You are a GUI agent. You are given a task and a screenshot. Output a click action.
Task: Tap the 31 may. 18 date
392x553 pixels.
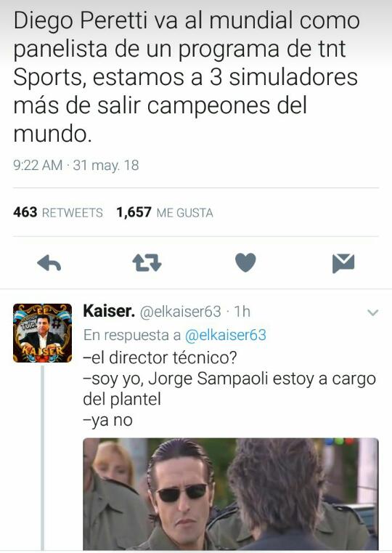click(x=106, y=165)
